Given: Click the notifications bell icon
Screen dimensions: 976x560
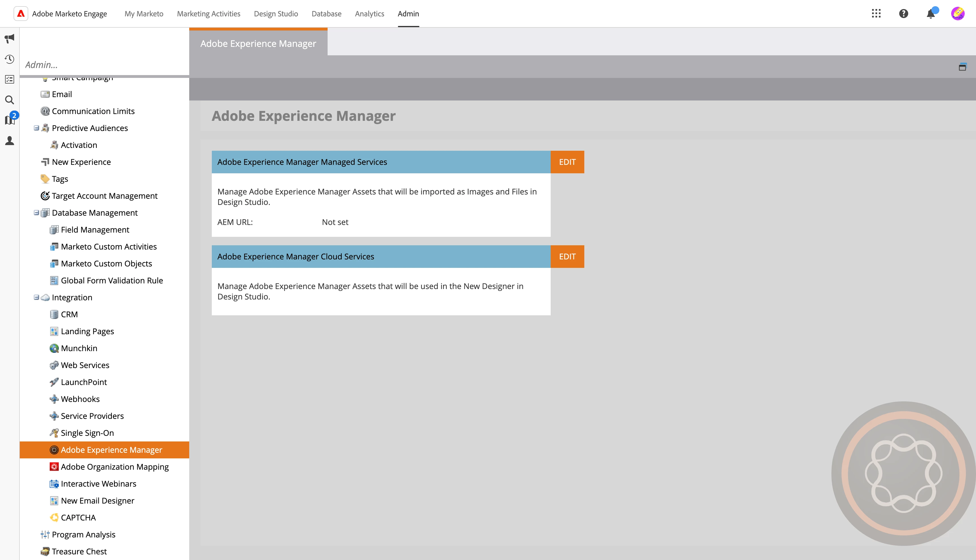Looking at the screenshot, I should click(x=931, y=14).
